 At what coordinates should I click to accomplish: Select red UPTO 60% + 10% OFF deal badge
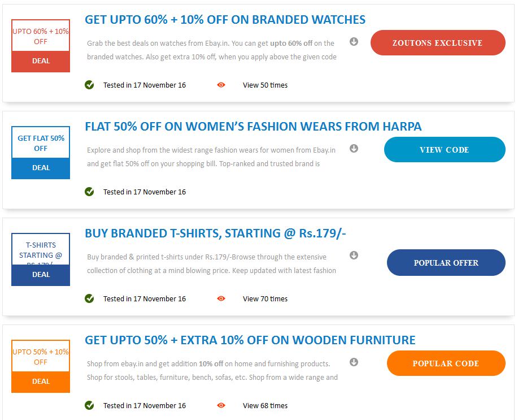41,46
